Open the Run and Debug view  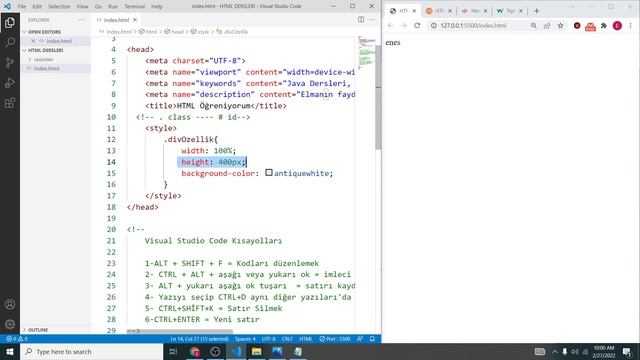pyautogui.click(x=10, y=82)
